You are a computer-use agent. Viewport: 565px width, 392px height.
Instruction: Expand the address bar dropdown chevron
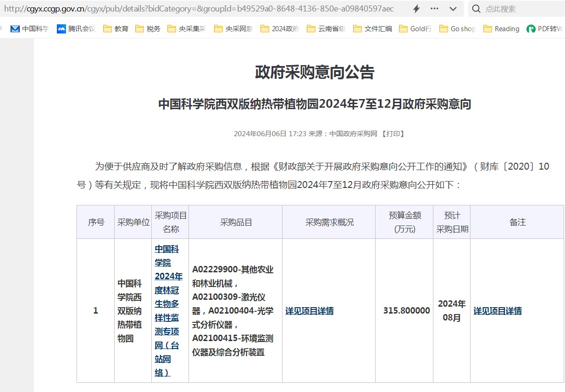pyautogui.click(x=453, y=9)
